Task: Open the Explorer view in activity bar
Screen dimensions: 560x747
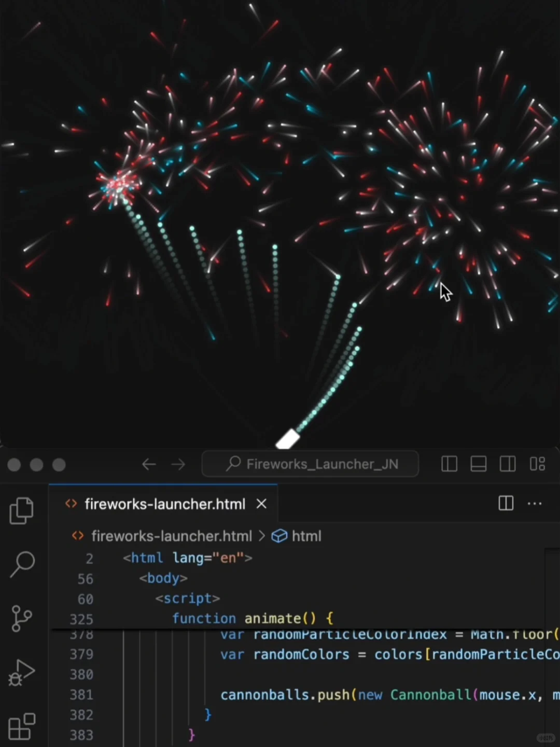Action: 22,510
